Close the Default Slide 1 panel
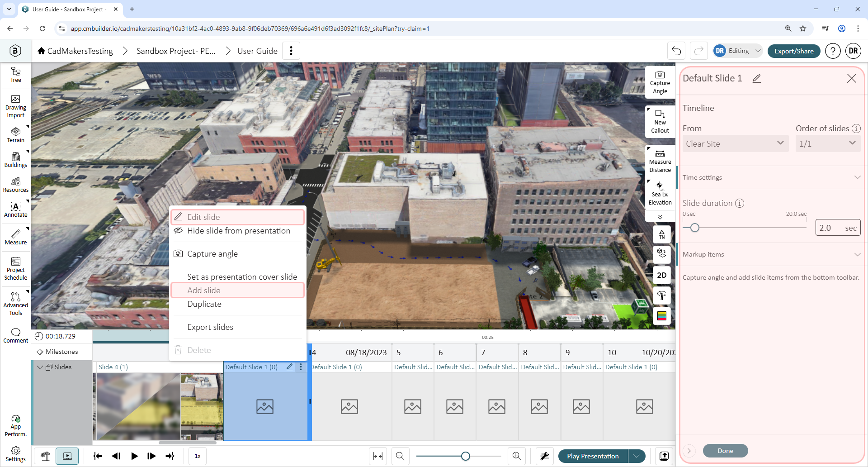The image size is (868, 467). point(852,78)
